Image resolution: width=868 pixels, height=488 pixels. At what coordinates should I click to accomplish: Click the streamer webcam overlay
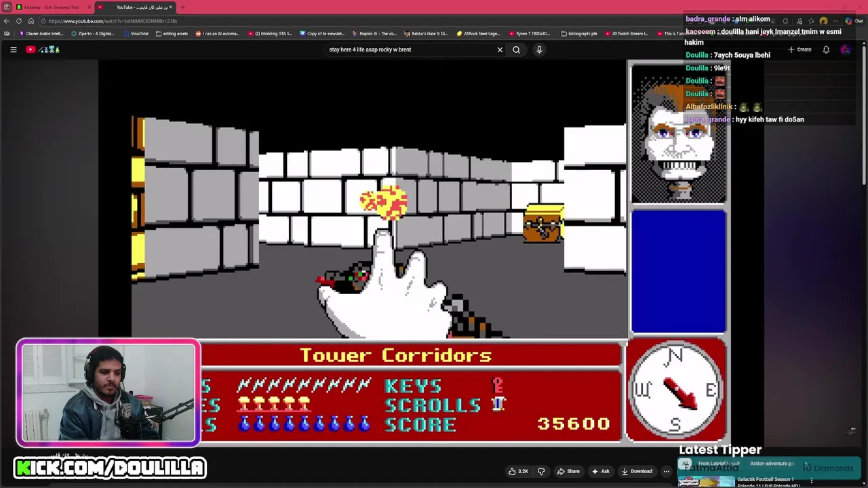click(108, 393)
